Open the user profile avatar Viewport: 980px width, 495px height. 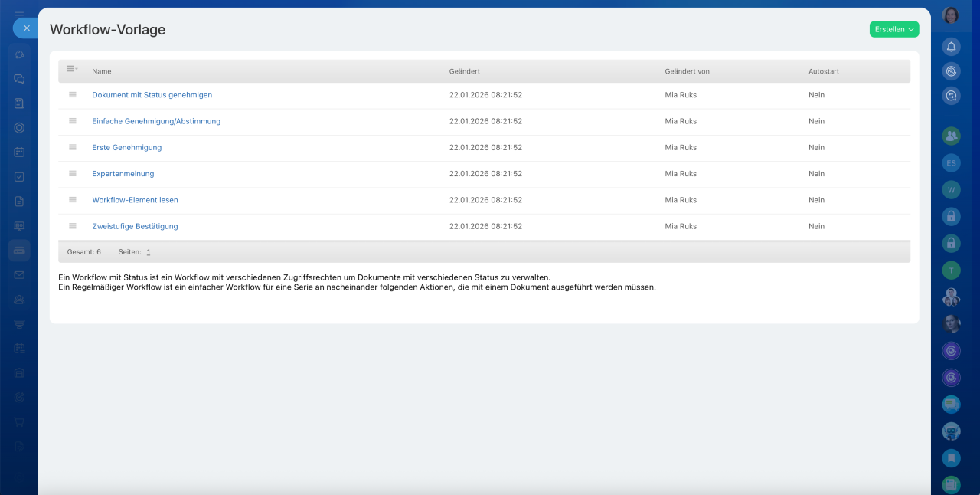[x=951, y=15]
